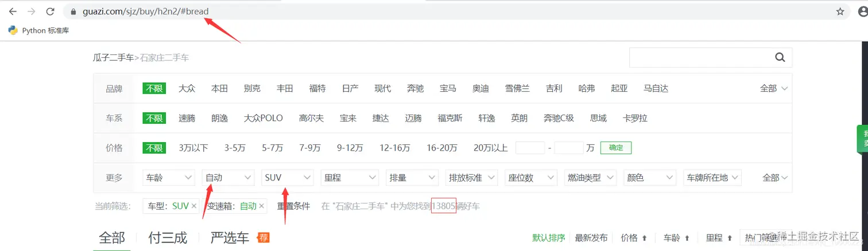Filter by brand 奔驰
The height and width of the screenshot is (251, 868).
[415, 88]
